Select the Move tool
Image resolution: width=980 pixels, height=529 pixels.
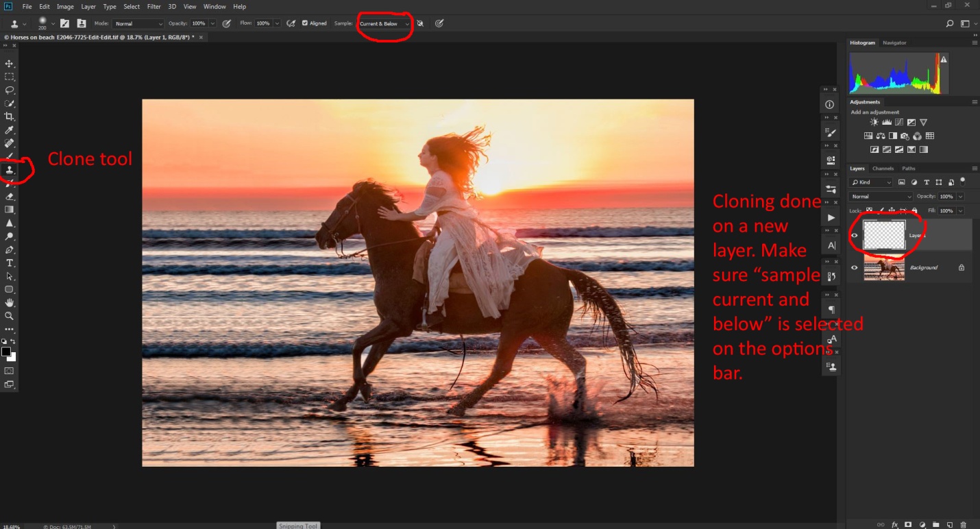10,64
